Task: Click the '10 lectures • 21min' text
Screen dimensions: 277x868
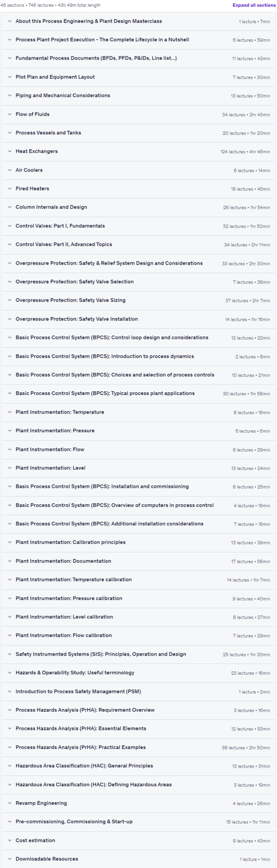Action: point(251,375)
